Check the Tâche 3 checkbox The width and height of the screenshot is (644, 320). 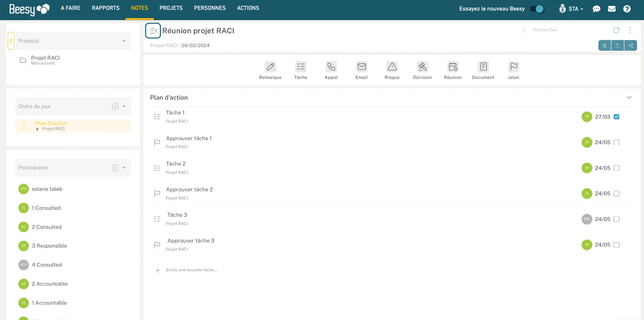tap(616, 219)
